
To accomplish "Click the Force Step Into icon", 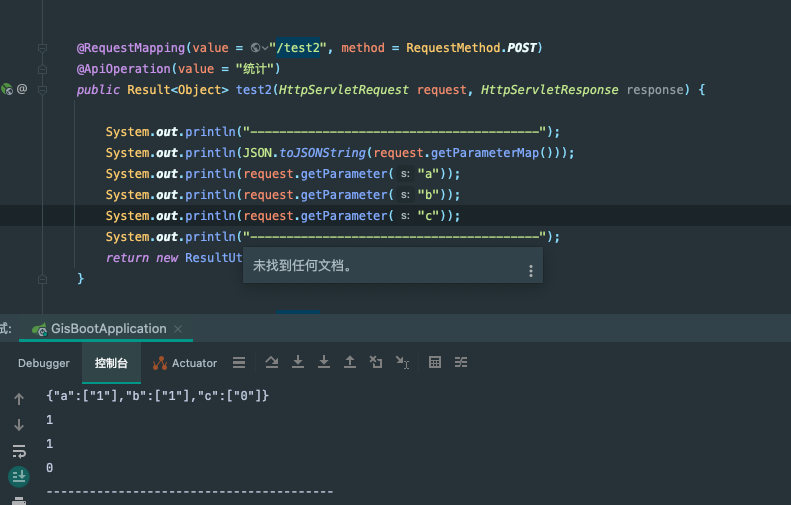I will pyautogui.click(x=323, y=363).
